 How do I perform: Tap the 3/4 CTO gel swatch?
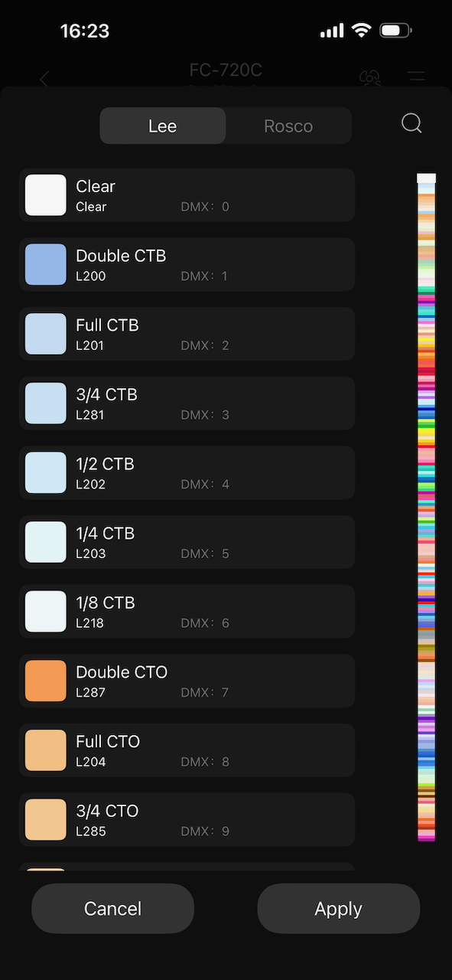(x=45, y=819)
